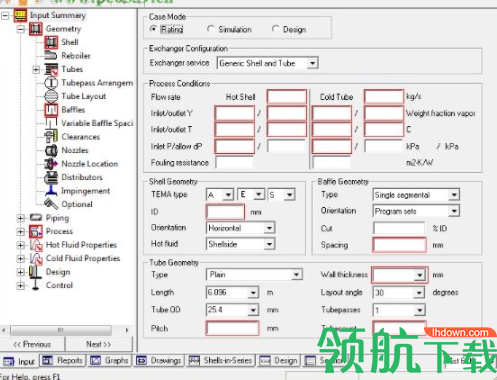Viewport: 497px width, 380px height.
Task: Expand the Piping tree node
Action: [x=21, y=218]
